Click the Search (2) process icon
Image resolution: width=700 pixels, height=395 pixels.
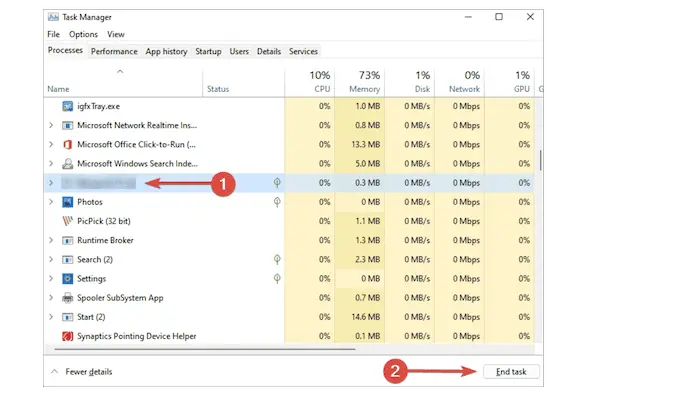[x=67, y=260]
